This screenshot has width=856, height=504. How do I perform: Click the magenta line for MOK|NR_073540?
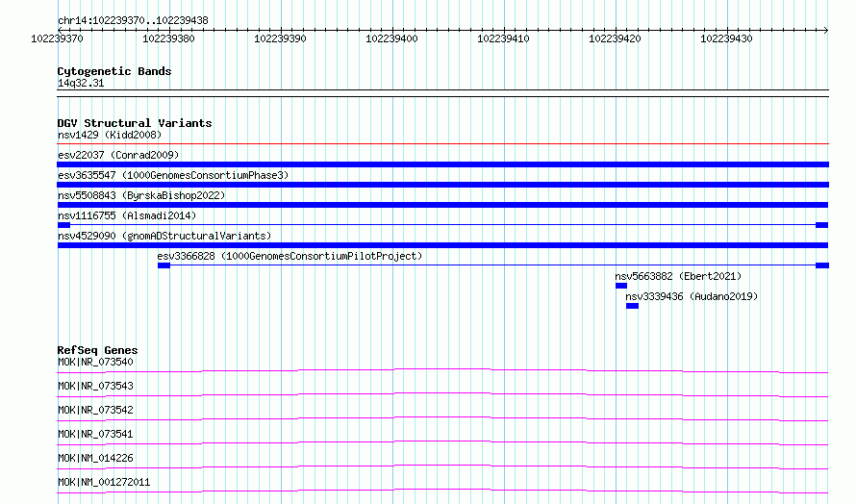coord(442,370)
